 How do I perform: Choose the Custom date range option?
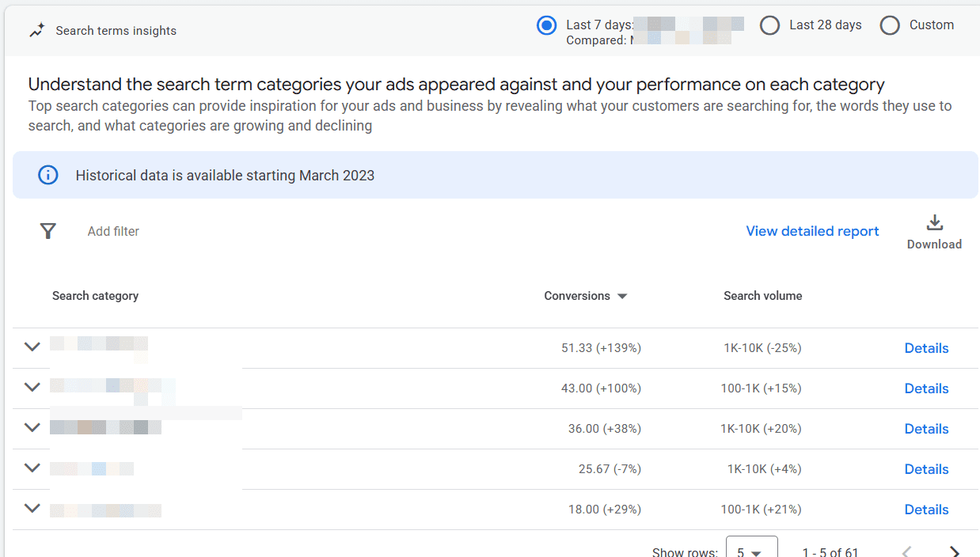[x=890, y=25]
